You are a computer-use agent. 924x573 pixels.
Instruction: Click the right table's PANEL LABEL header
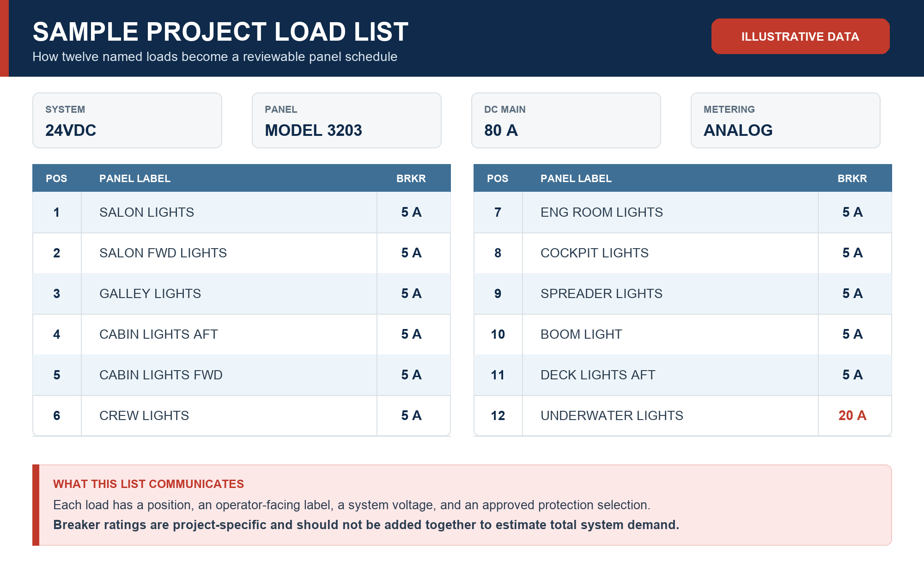576,178
